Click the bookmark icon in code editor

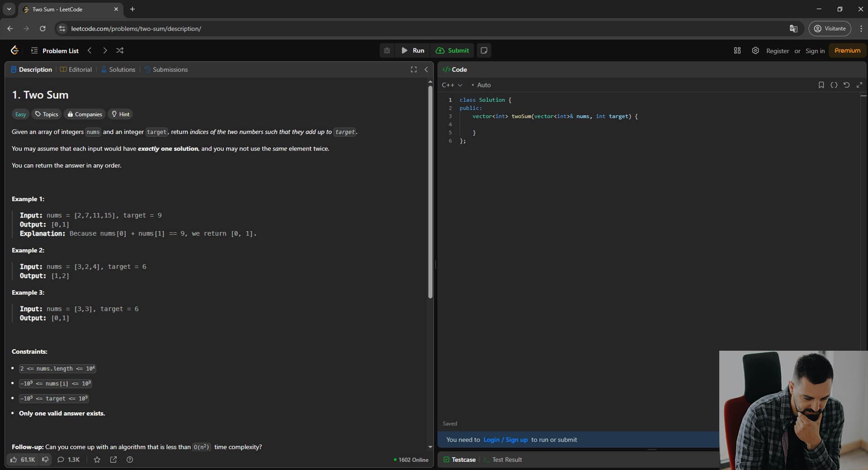click(821, 85)
